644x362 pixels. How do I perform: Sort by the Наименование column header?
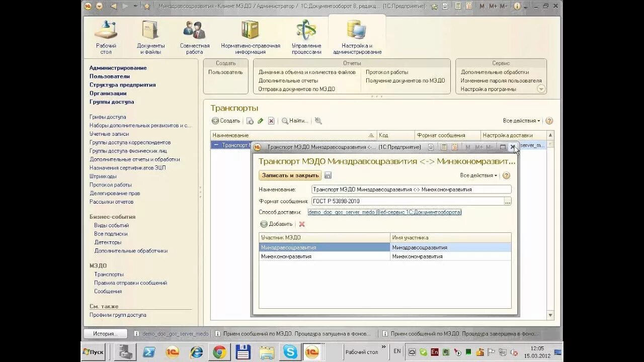[293, 135]
